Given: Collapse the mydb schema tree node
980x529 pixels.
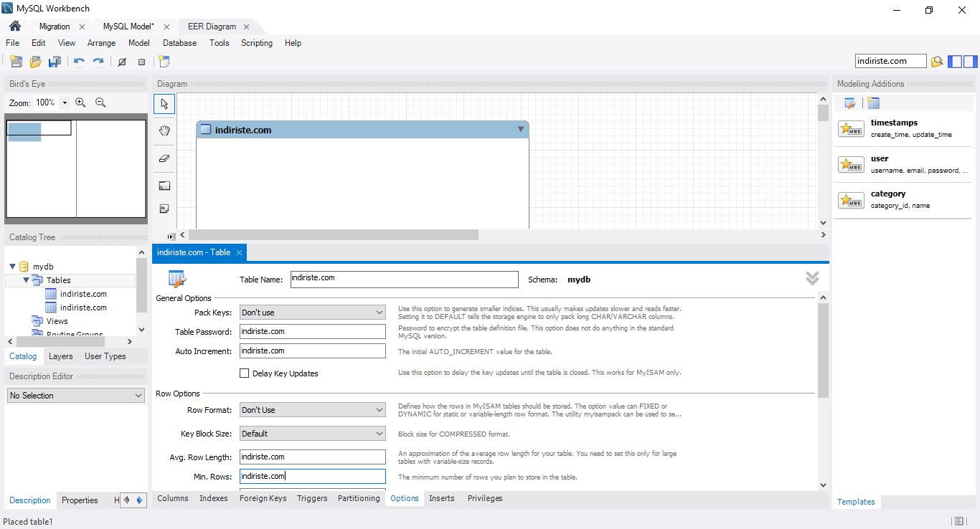Looking at the screenshot, I should [x=12, y=267].
